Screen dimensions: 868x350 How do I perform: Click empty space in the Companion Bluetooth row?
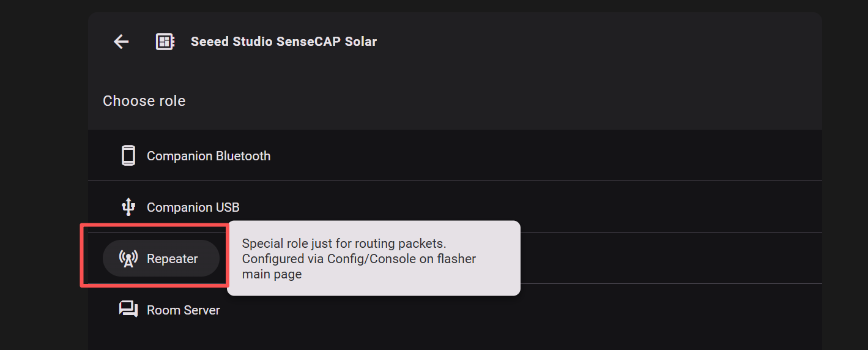pyautogui.click(x=520, y=156)
